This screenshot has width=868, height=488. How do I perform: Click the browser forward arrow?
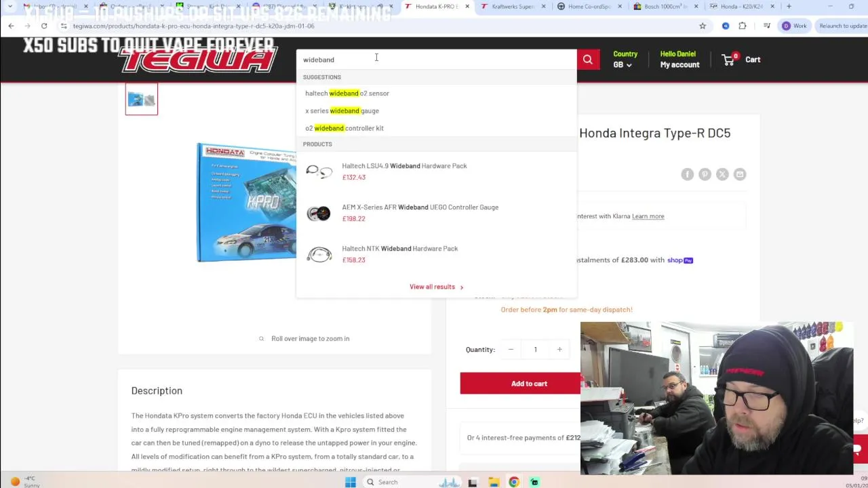(27, 26)
